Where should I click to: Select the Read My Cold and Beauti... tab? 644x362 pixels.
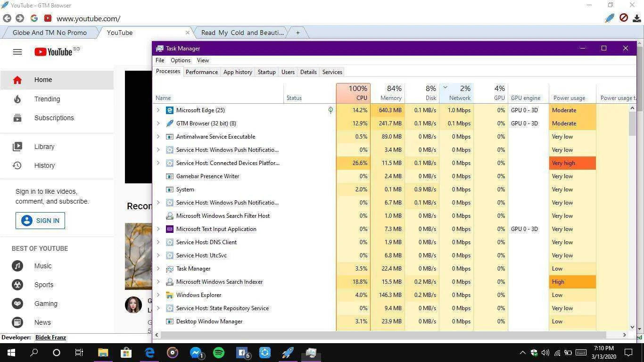click(242, 33)
